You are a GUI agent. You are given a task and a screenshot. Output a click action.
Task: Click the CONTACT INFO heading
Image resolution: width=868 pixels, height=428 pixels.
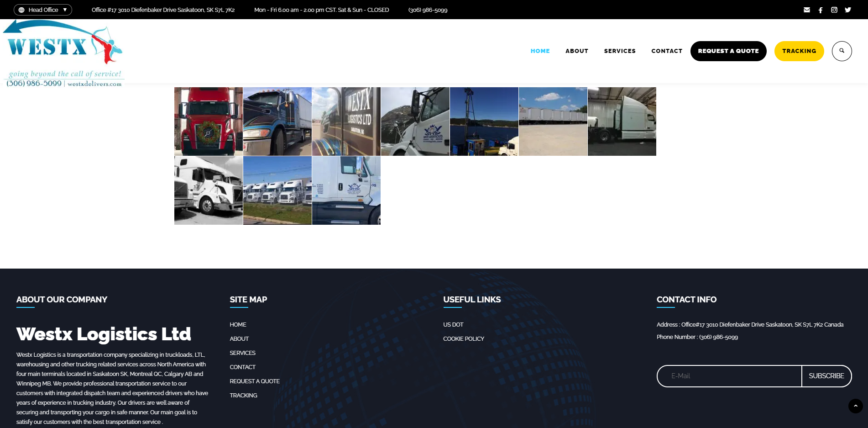(686, 300)
